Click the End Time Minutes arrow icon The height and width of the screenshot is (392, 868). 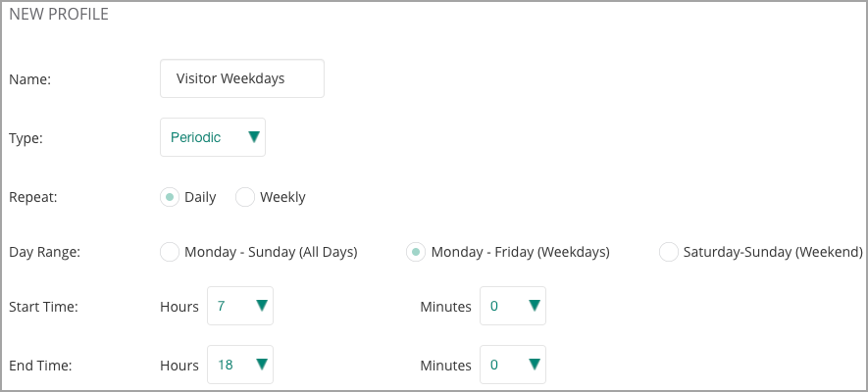(535, 364)
